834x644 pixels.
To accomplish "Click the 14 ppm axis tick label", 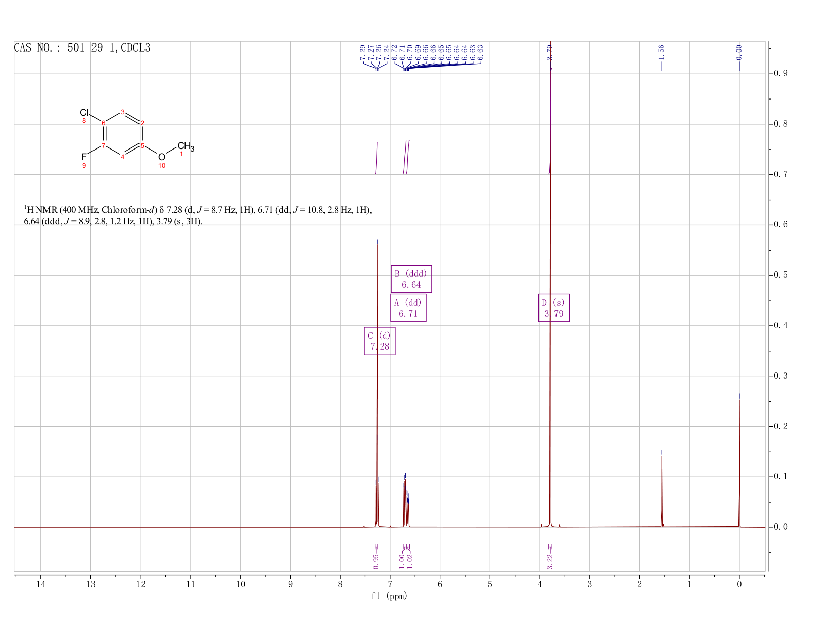I will pyautogui.click(x=41, y=584).
